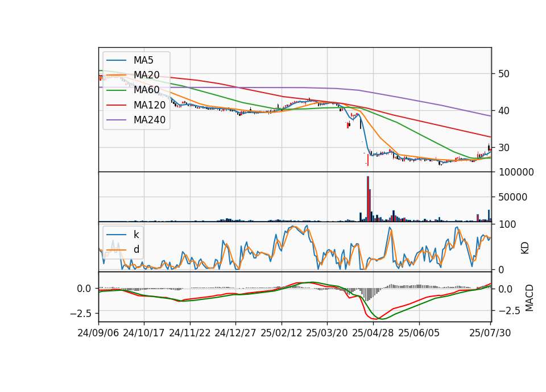Viewport: 546px width, 392px height.
Task: Click the 25/03/20 date tick label
Action: click(x=327, y=333)
